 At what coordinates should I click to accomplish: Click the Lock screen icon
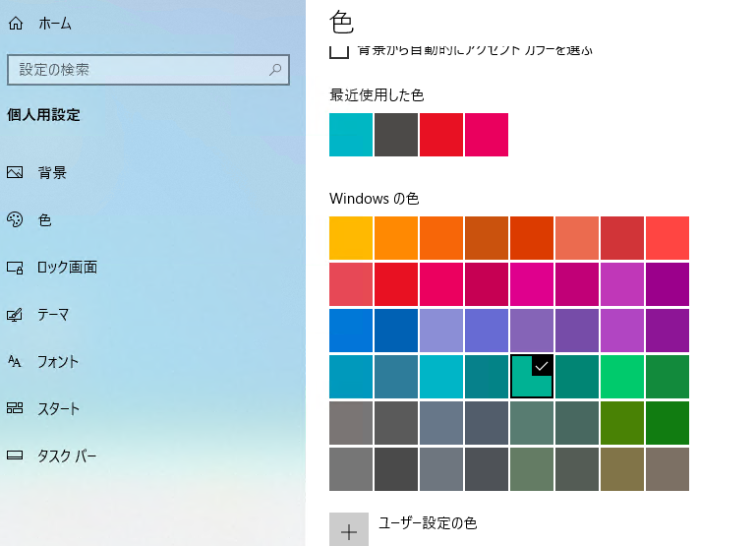[x=15, y=268]
